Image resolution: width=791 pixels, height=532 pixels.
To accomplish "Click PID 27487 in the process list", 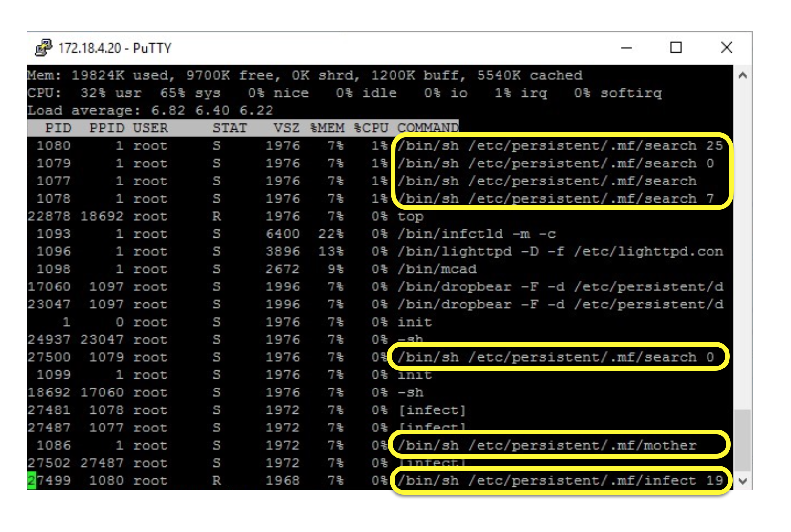I will pos(49,428).
